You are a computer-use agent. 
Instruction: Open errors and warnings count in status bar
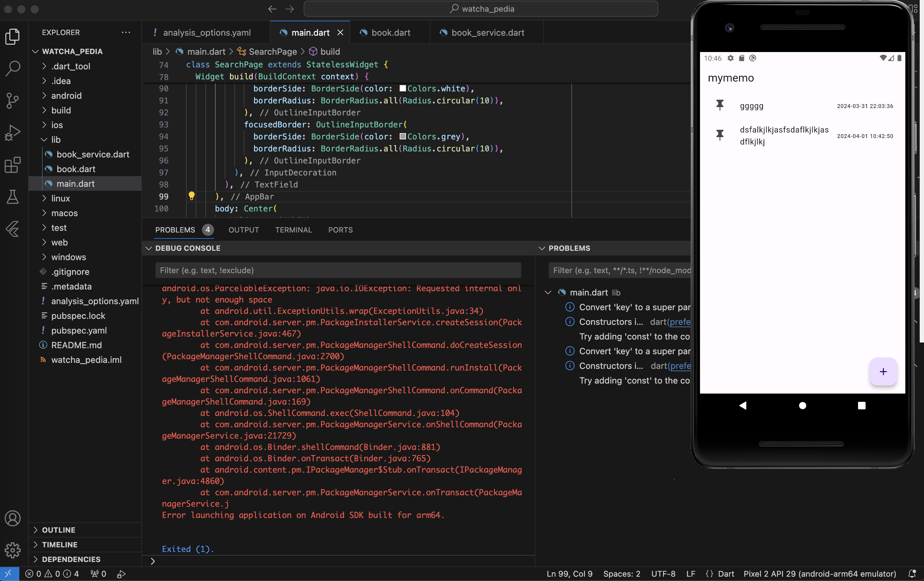click(52, 574)
